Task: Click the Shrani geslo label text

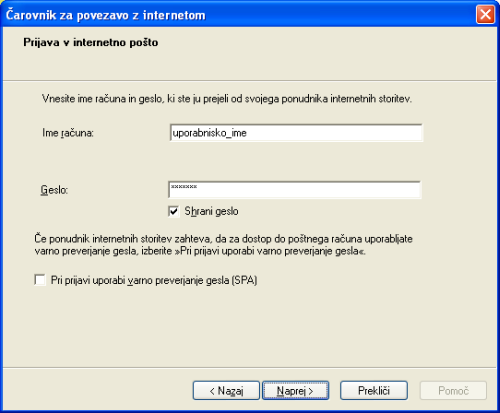Action: (211, 211)
